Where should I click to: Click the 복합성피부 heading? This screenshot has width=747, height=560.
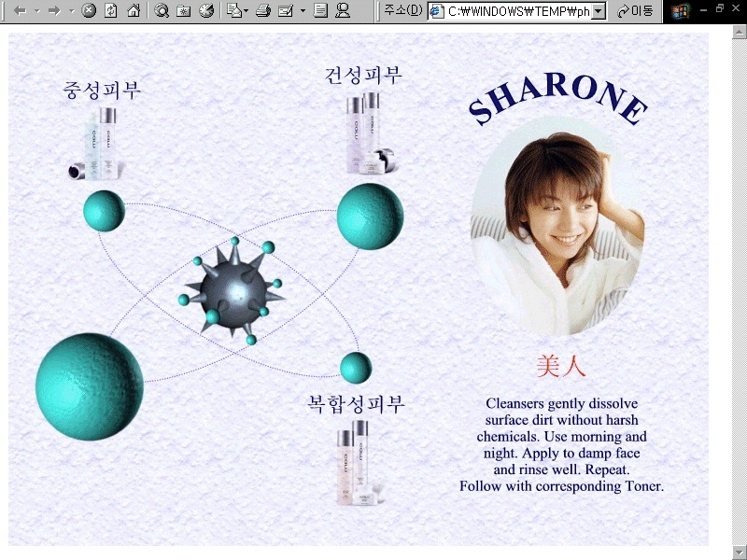tap(357, 404)
